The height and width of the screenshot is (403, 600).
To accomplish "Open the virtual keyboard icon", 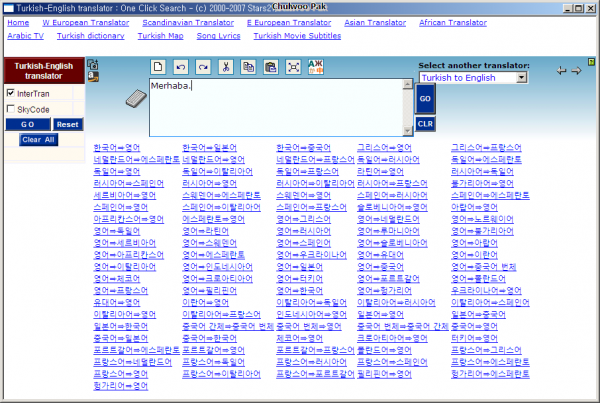I will pos(136,99).
